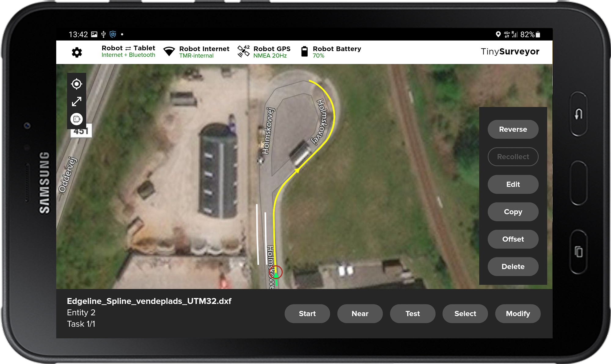The image size is (611, 364).
Task: Tap the Offset button
Action: tap(513, 239)
